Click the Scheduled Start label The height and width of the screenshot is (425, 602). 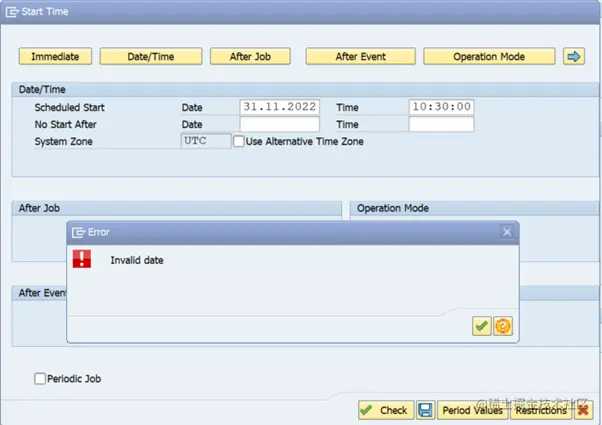coord(69,107)
